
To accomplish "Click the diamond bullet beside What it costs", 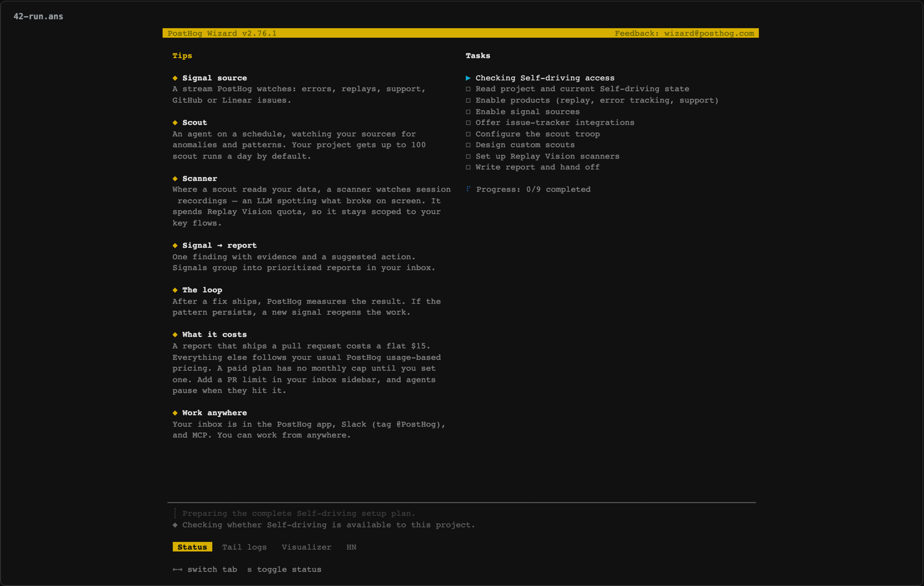I will 175,334.
